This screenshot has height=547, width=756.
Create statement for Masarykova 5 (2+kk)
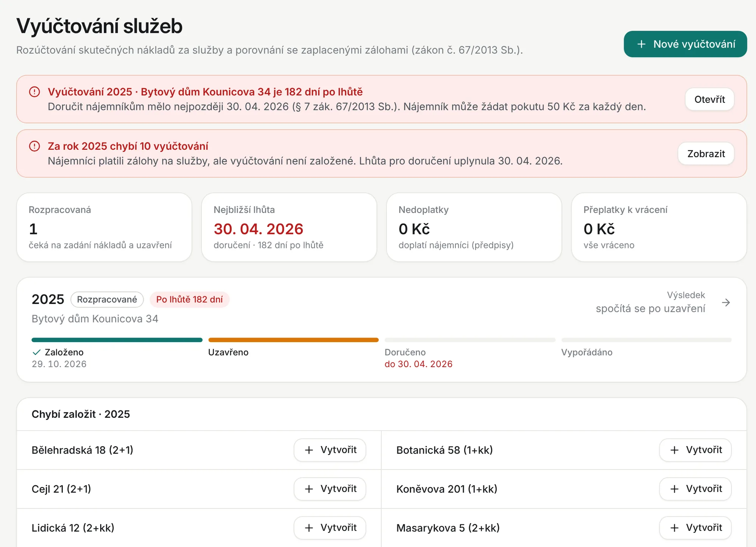695,528
